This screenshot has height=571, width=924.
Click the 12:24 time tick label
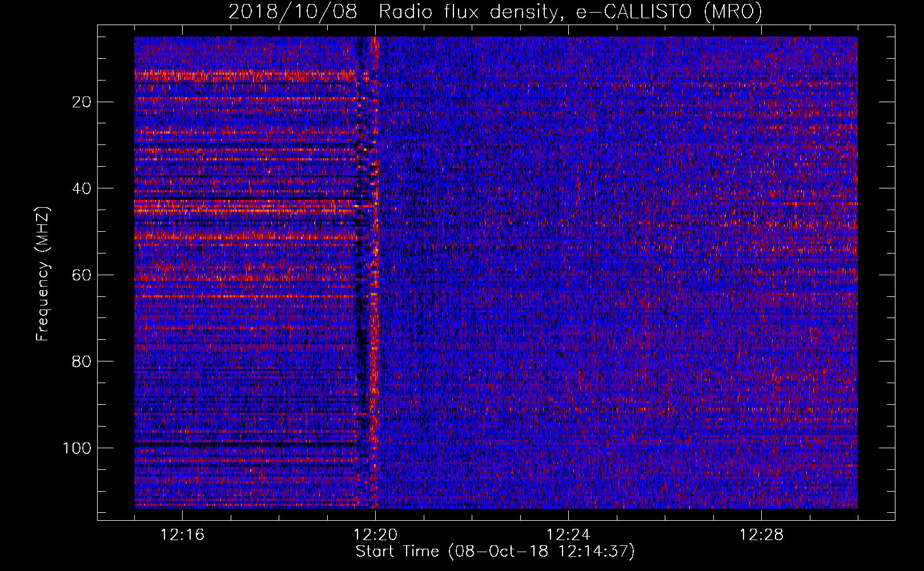point(568,535)
